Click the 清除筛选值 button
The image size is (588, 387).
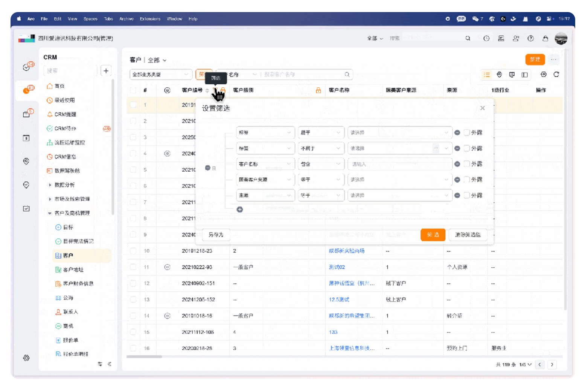pos(468,235)
